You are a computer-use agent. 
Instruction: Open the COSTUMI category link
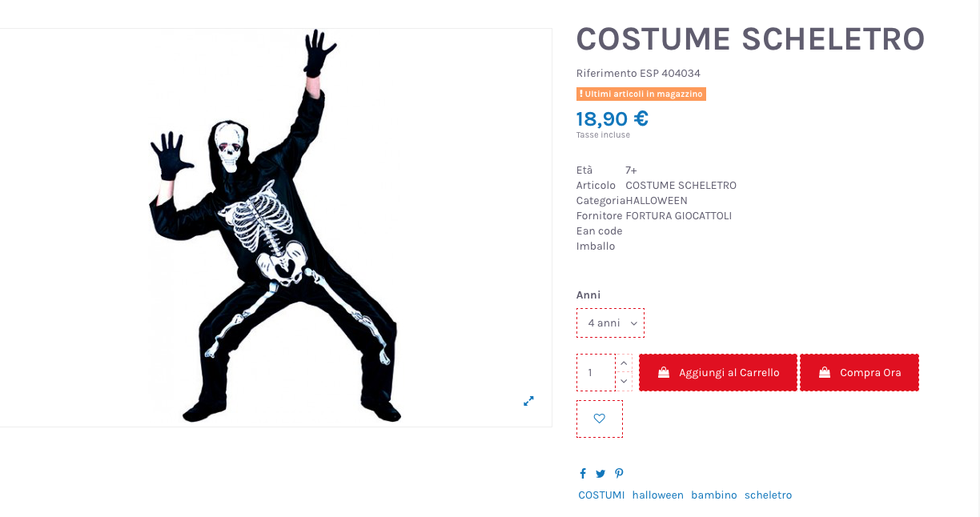[601, 495]
